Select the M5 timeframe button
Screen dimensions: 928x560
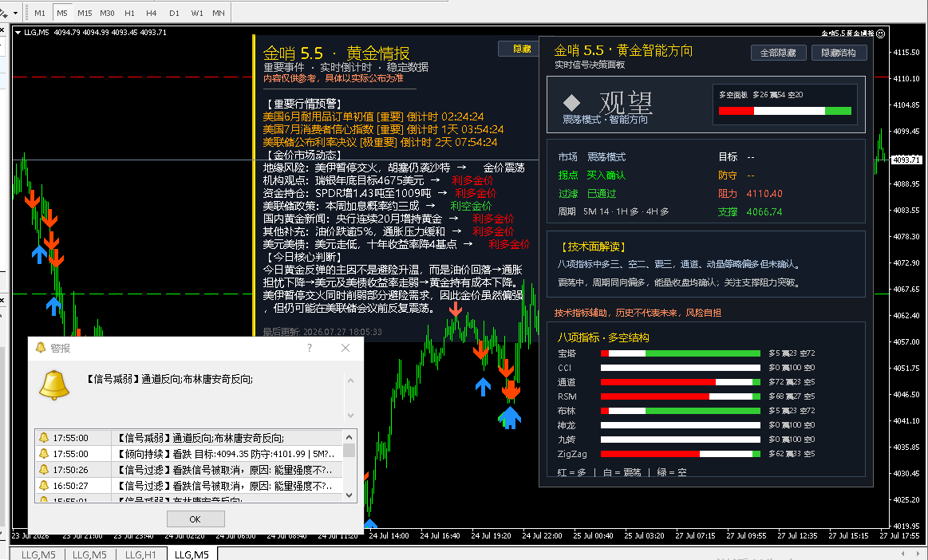pos(61,13)
